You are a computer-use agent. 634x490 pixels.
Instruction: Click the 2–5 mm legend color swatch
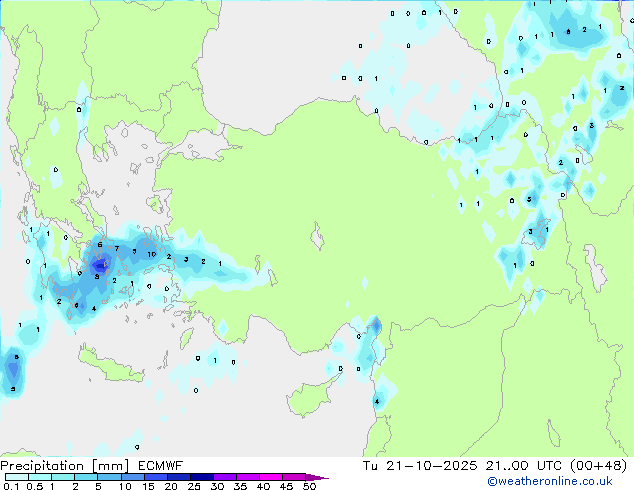(86, 477)
